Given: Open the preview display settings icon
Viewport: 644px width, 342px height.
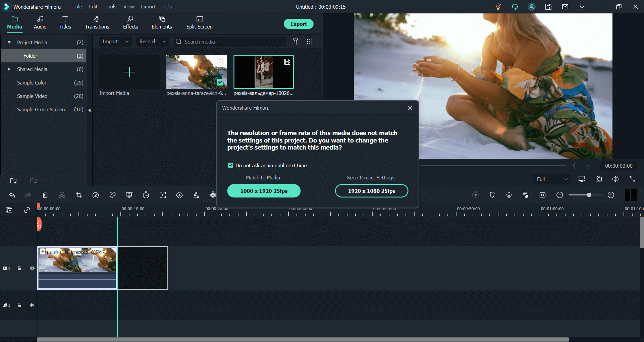Looking at the screenshot, I should [x=582, y=179].
